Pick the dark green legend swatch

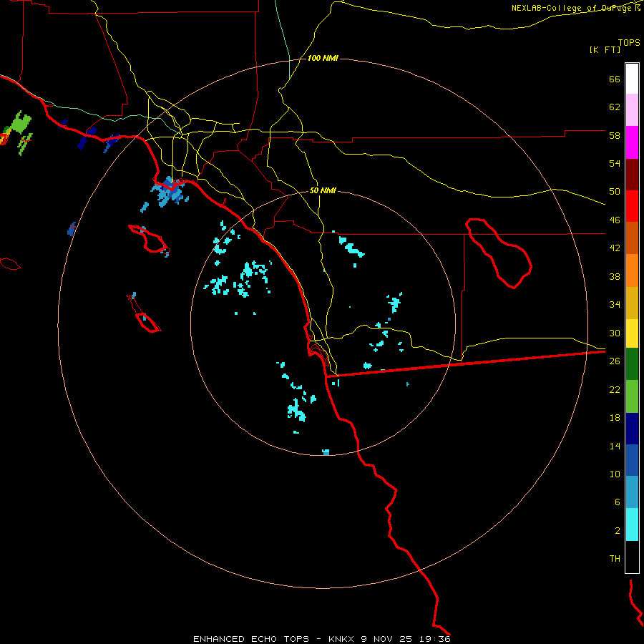[x=632, y=364]
